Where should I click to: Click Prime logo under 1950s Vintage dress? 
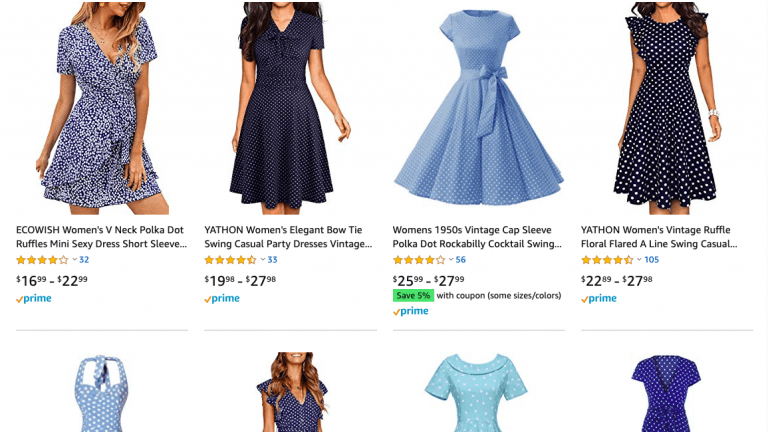(410, 311)
